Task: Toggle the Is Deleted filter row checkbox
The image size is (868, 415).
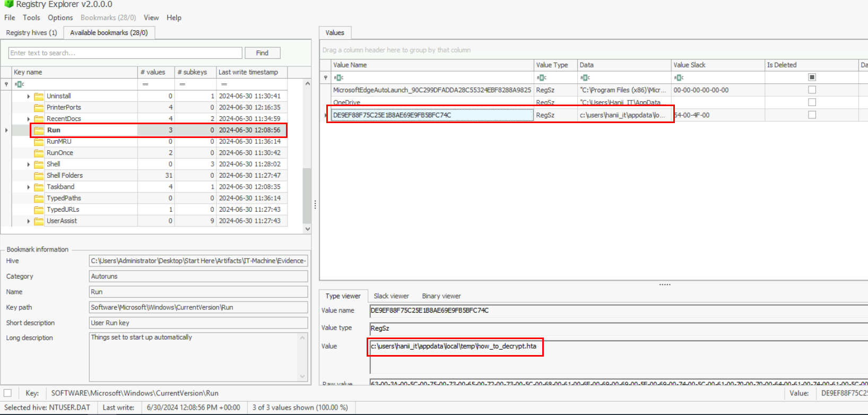Action: (812, 77)
